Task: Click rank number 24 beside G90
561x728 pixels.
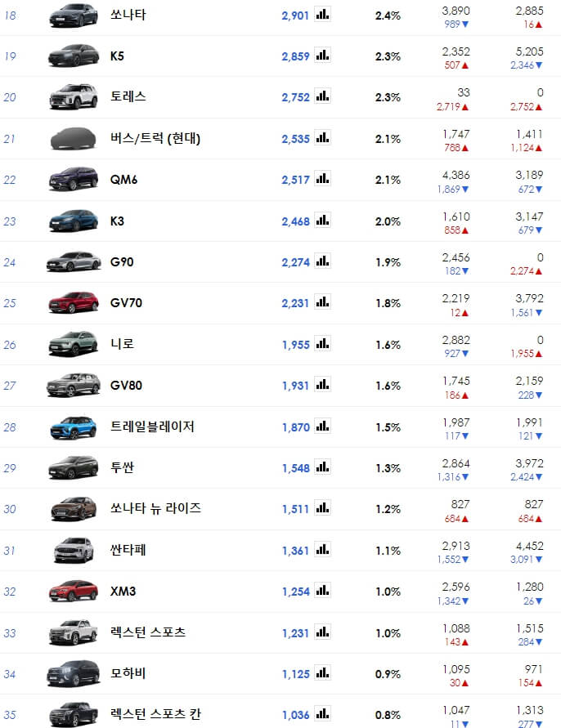Action: point(9,263)
